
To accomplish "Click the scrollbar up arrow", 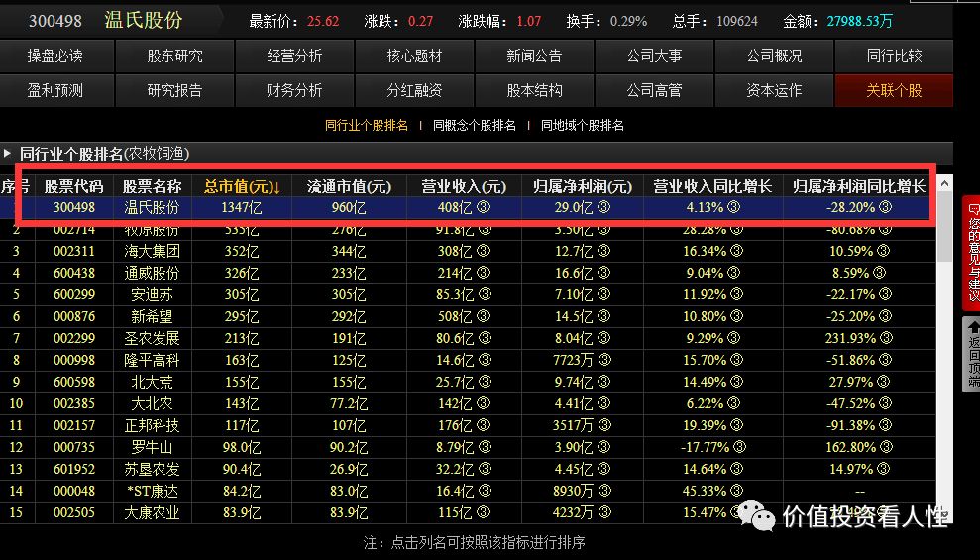I will click(x=944, y=183).
